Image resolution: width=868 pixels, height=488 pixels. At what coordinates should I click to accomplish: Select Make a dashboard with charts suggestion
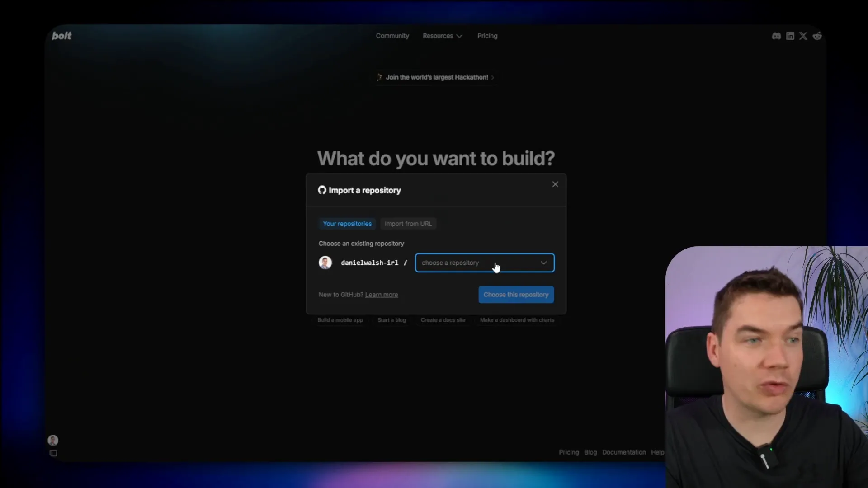click(x=517, y=320)
